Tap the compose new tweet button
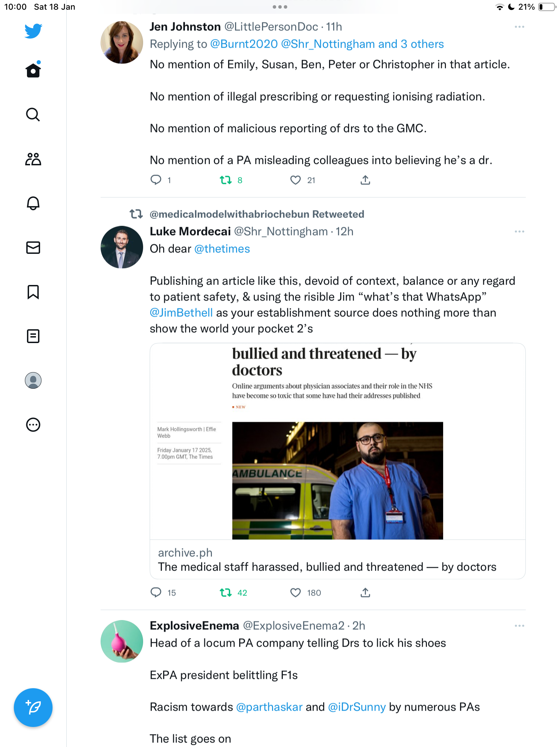Viewport: 560px width, 747px height. tap(33, 708)
